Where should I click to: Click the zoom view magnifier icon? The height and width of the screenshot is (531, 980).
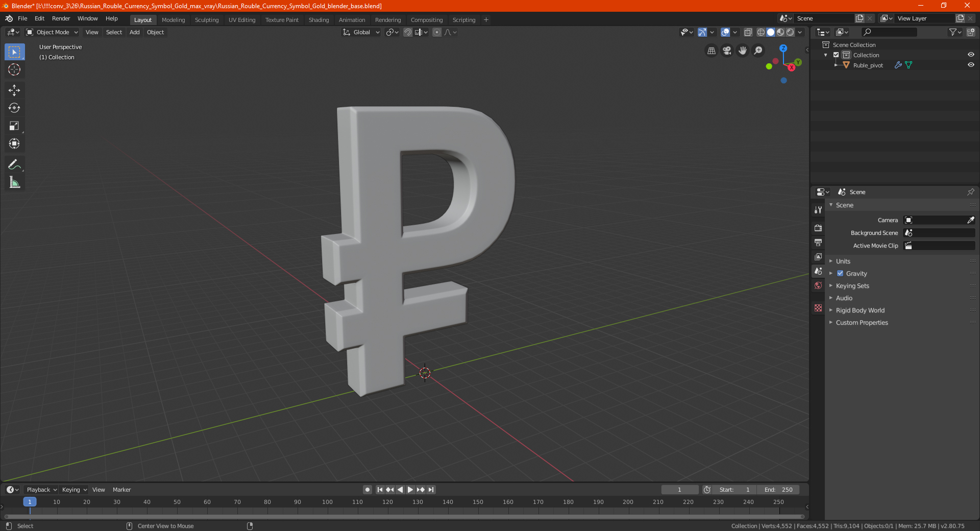coord(758,51)
